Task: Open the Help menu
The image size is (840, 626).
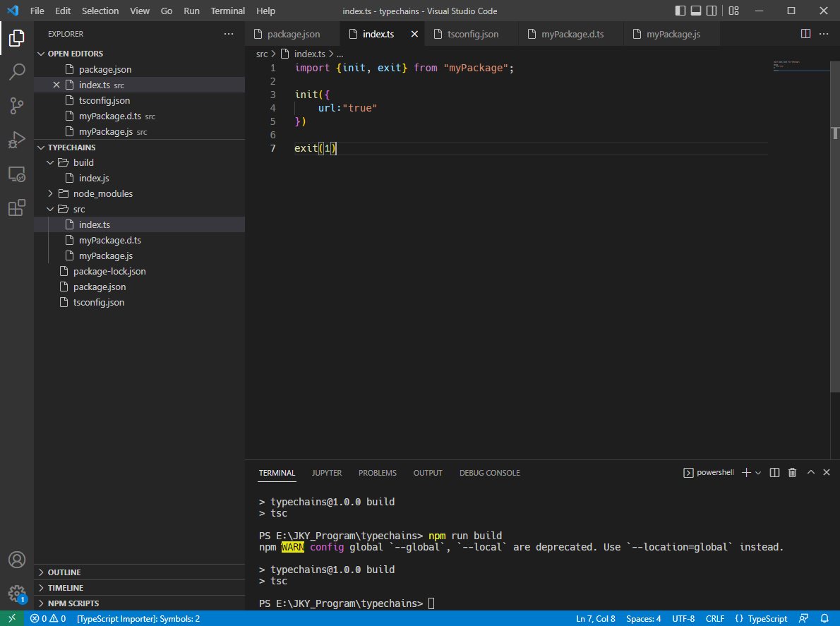Action: point(265,11)
